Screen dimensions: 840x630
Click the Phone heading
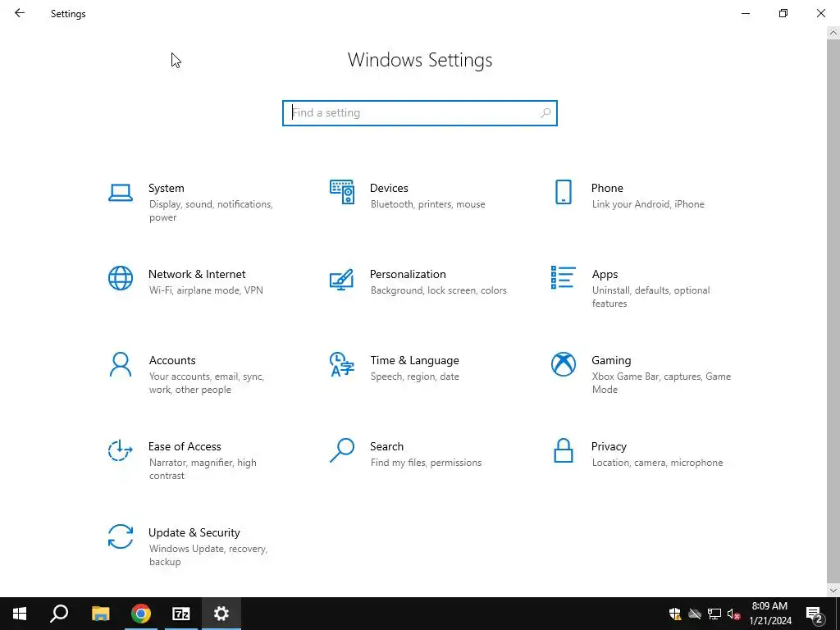tap(607, 188)
